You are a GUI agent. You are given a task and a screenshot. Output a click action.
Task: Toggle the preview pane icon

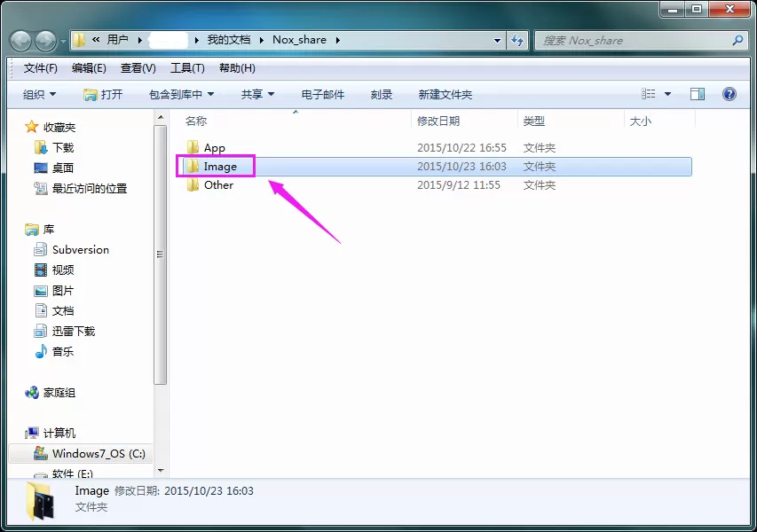click(x=698, y=94)
